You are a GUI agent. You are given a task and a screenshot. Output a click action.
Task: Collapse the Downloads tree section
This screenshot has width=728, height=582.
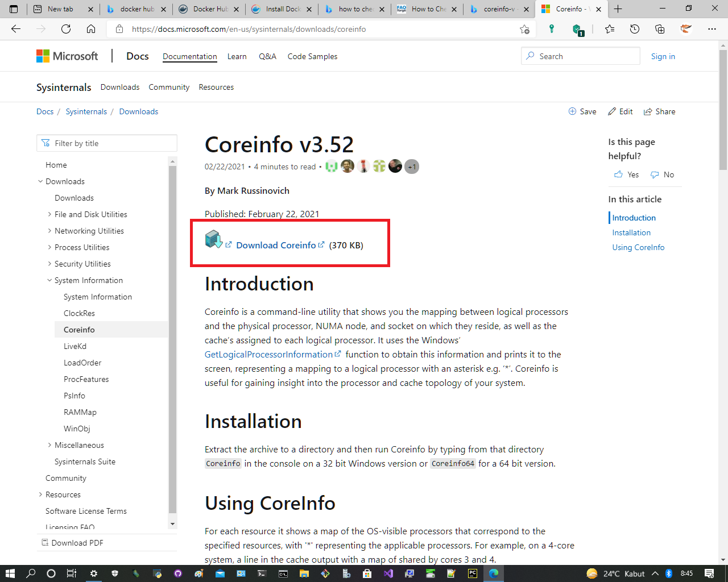tap(40, 181)
